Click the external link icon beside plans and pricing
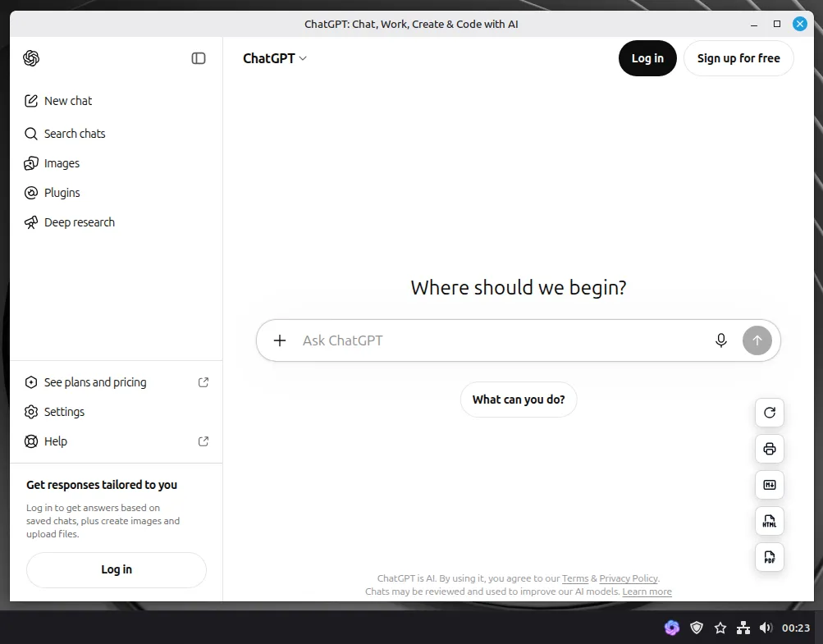This screenshot has width=823, height=644. 203,382
